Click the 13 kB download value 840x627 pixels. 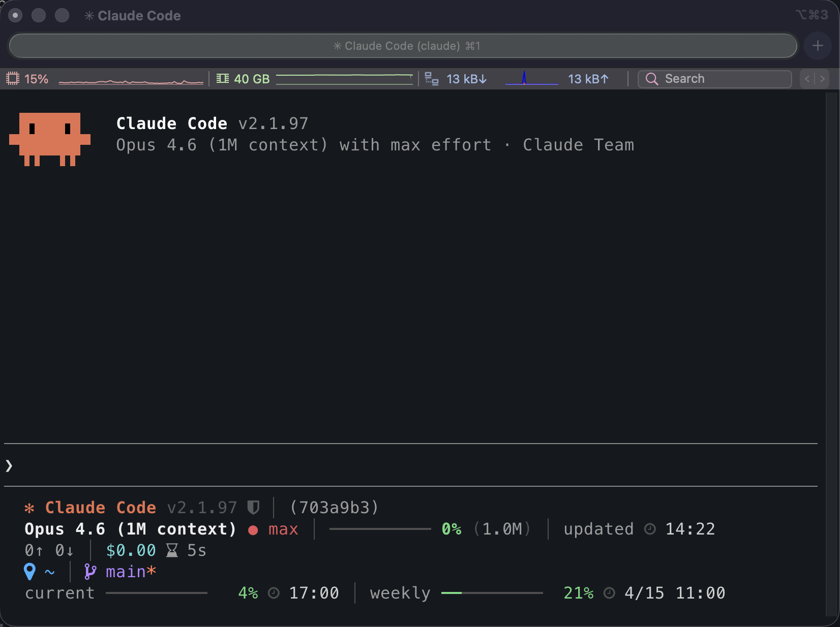(x=467, y=79)
